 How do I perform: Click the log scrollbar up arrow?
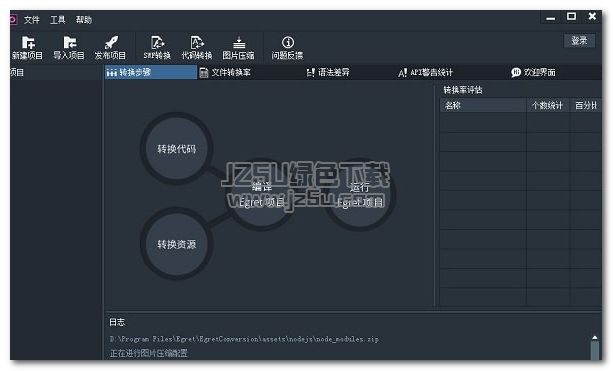point(595,337)
